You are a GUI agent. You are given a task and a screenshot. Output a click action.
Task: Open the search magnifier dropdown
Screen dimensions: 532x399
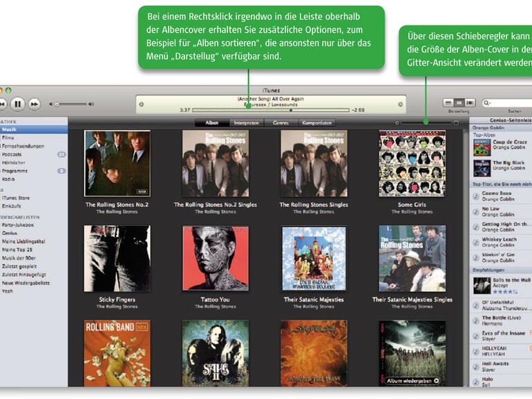click(487, 103)
